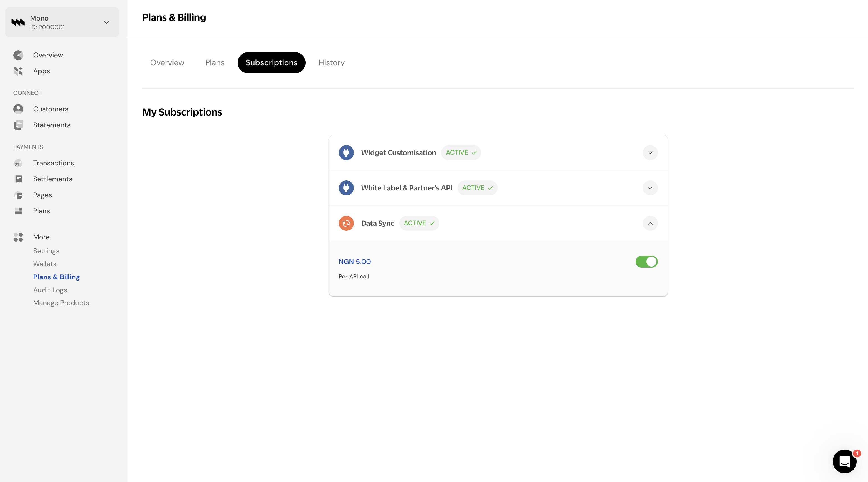The image size is (868, 482).
Task: Go to Manage Products in the sidebar
Action: click(61, 303)
